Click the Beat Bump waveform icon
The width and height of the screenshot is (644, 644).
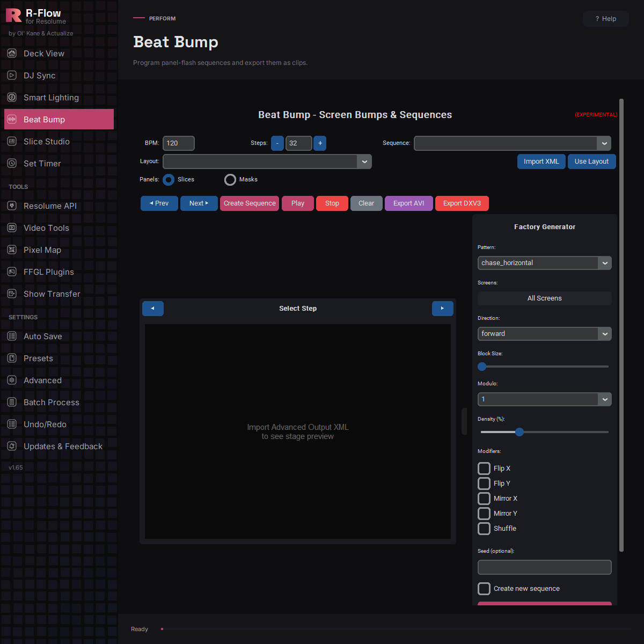(12, 120)
